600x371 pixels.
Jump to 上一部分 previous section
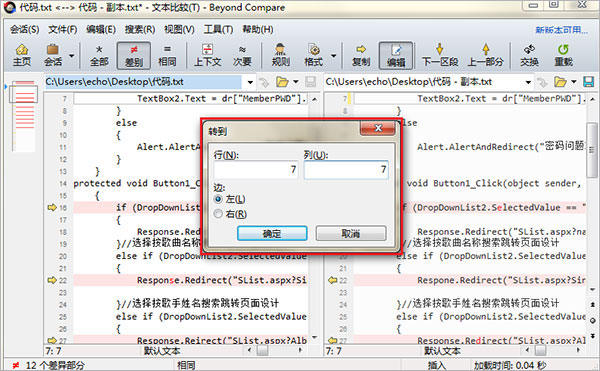tap(486, 55)
